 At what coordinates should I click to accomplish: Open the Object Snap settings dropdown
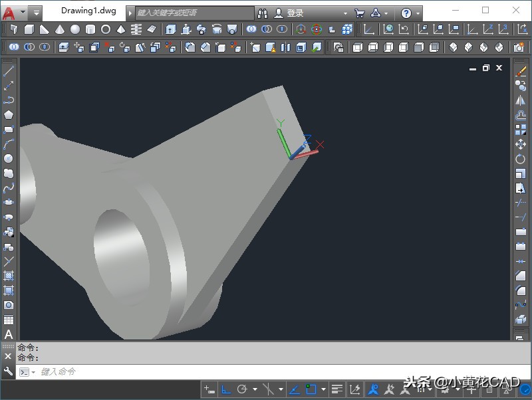coord(323,389)
